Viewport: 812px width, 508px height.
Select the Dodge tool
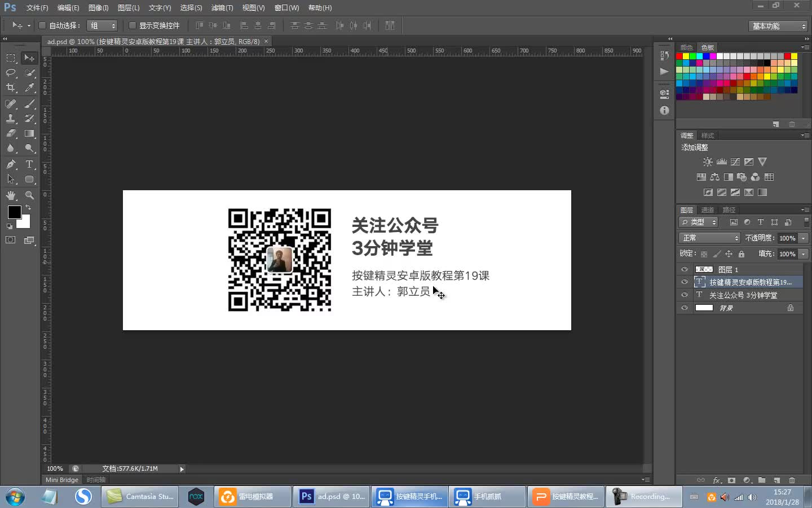29,148
